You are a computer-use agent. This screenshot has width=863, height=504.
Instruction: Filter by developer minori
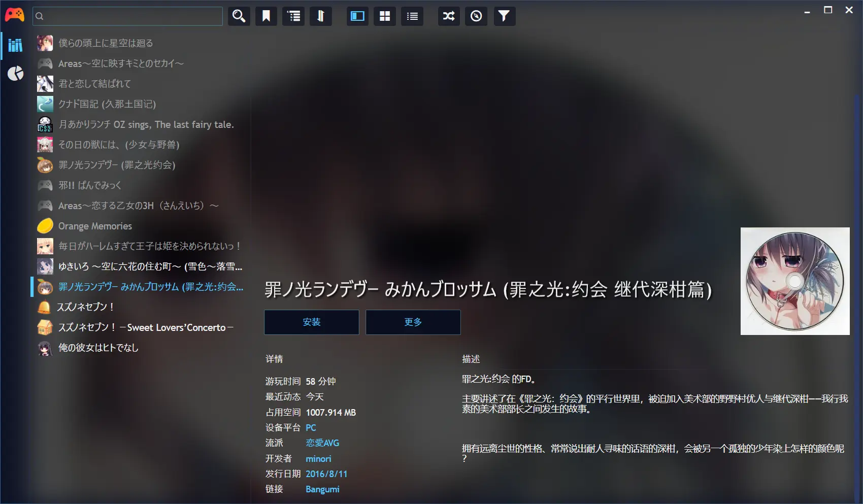318,459
